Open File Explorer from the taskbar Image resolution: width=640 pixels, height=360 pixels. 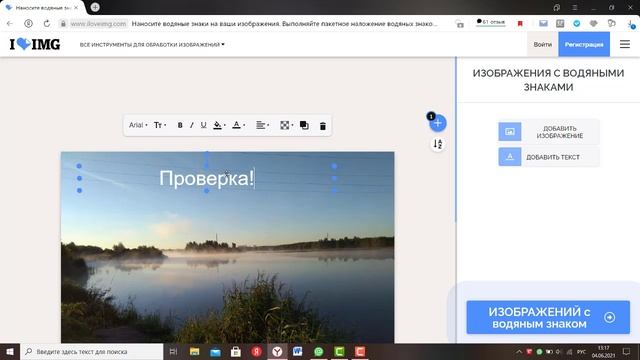[x=194, y=351]
